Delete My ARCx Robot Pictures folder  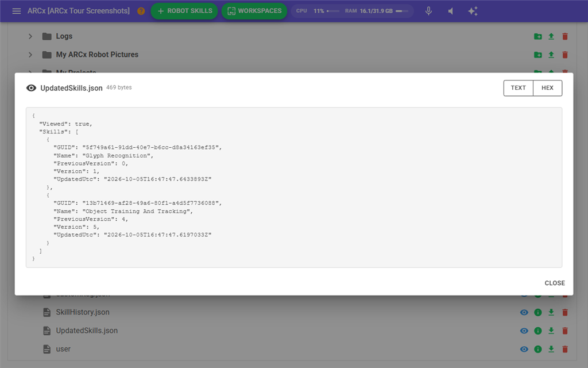[565, 55]
